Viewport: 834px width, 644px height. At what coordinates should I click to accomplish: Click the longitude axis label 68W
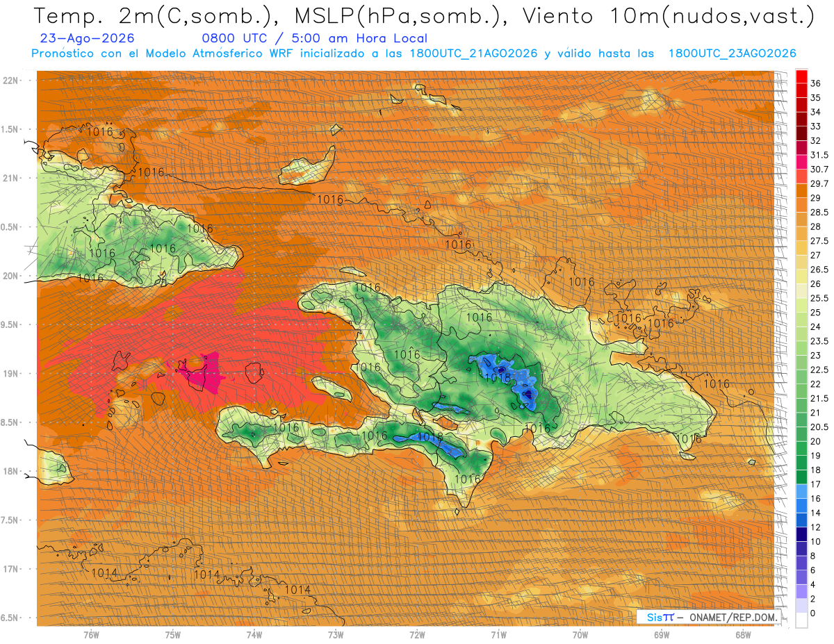tap(743, 635)
